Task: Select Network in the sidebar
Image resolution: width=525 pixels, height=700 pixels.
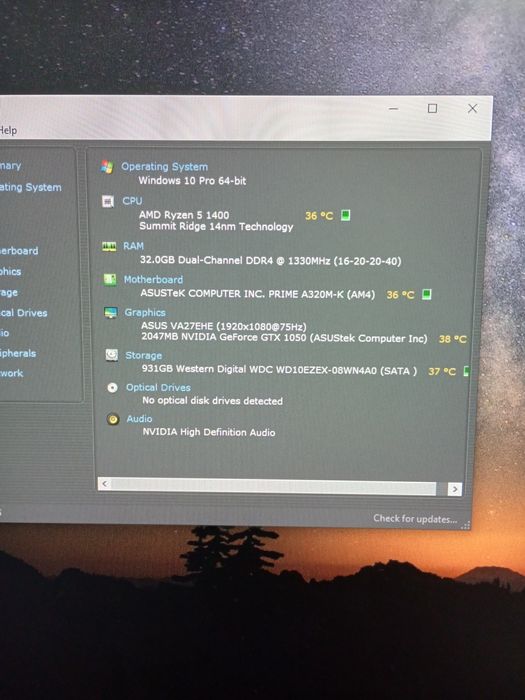Action: (x=12, y=373)
